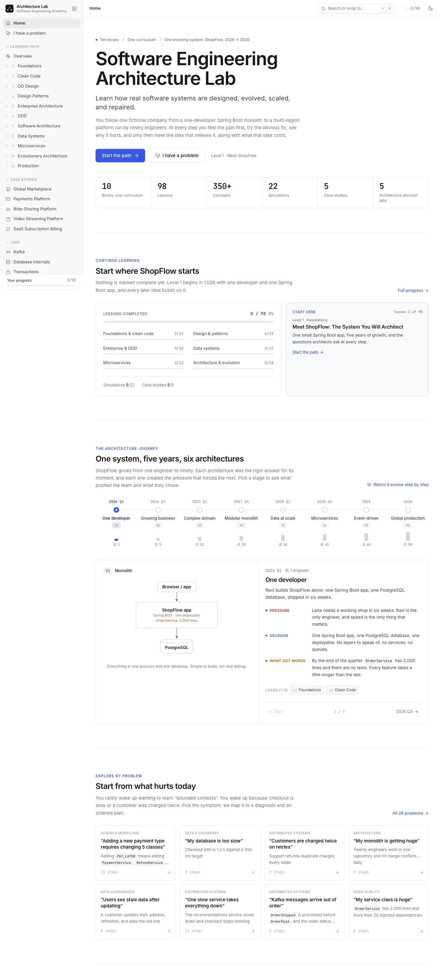Expand the Design Patterns chapter chevron
Viewport: 441px width, 980px height.
click(x=7, y=96)
